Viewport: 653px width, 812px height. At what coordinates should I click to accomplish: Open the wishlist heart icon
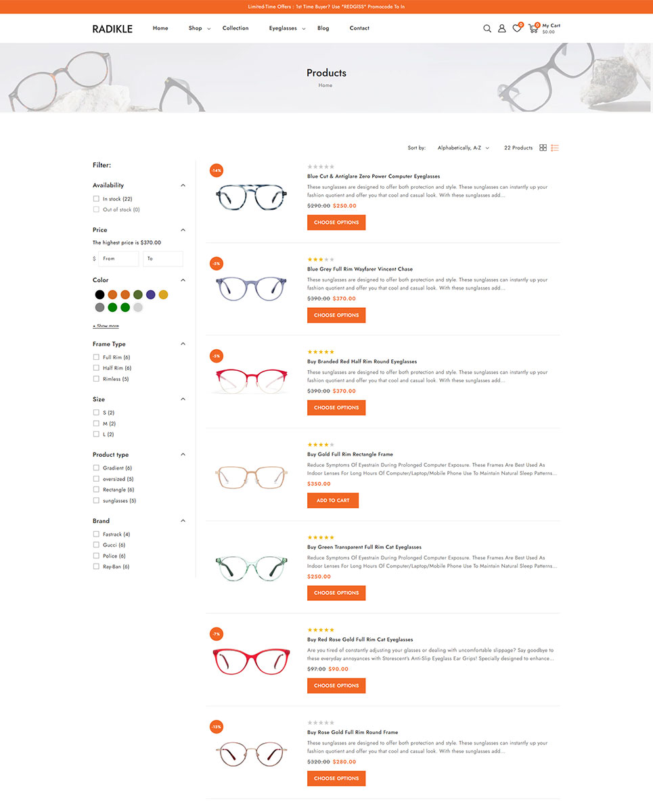517,28
